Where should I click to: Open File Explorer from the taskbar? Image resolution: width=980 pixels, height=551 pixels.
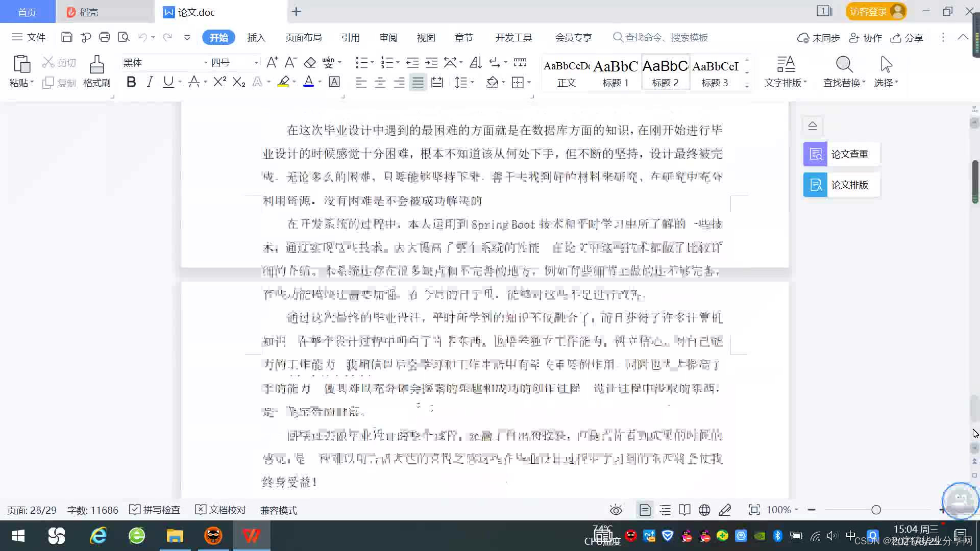tap(175, 536)
